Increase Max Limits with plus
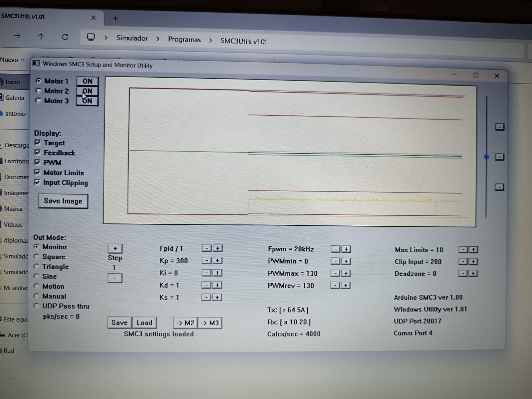This screenshot has height=399, width=532. tap(473, 249)
